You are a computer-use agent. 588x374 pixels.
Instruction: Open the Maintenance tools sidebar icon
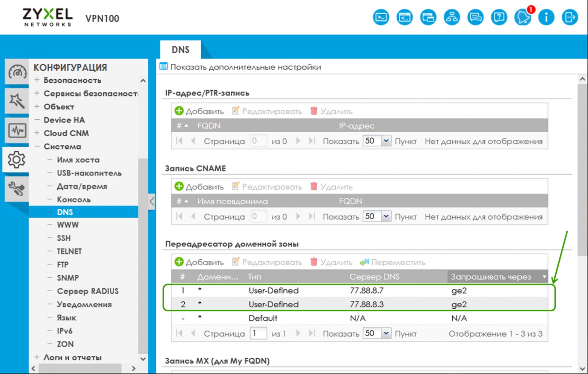17,189
